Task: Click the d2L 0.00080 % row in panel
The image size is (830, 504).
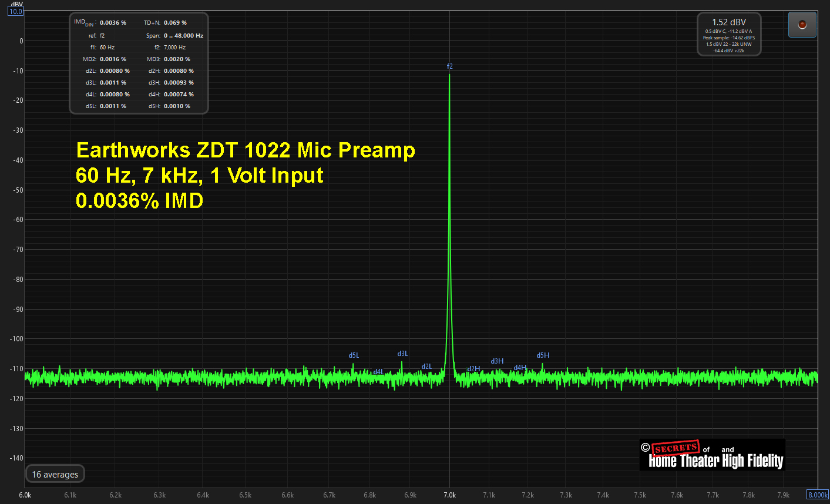Action: click(x=107, y=70)
